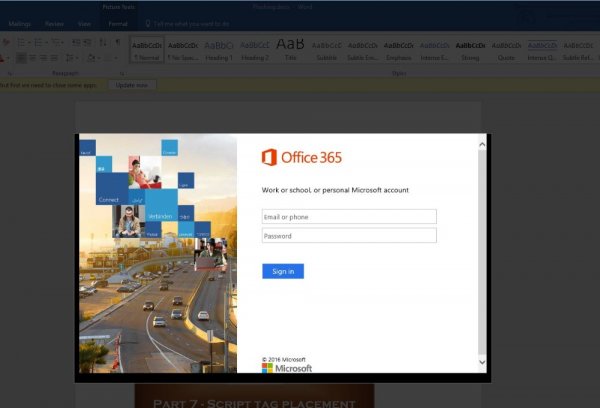Open the View ribbon tab
Screen dimensions: 600x408
click(85, 22)
